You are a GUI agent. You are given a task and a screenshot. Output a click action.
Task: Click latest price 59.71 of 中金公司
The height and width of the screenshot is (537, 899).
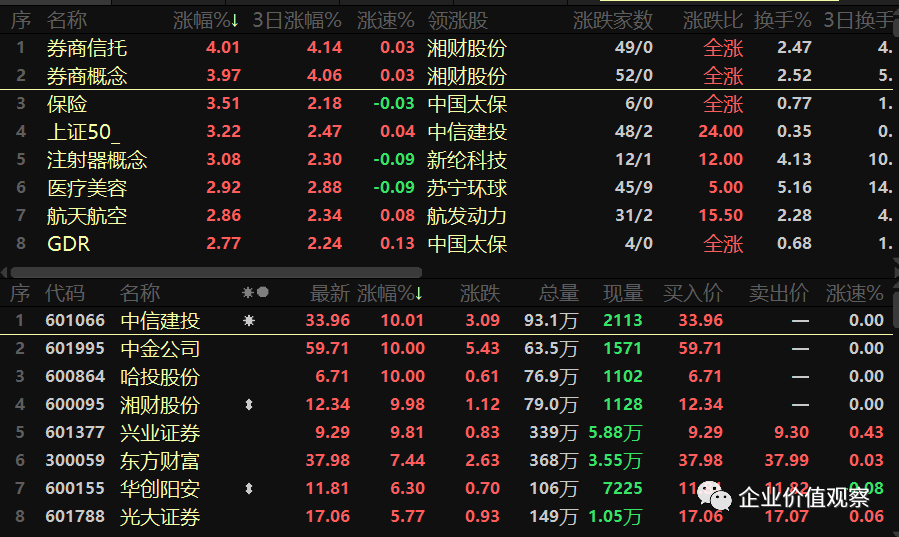click(327, 348)
